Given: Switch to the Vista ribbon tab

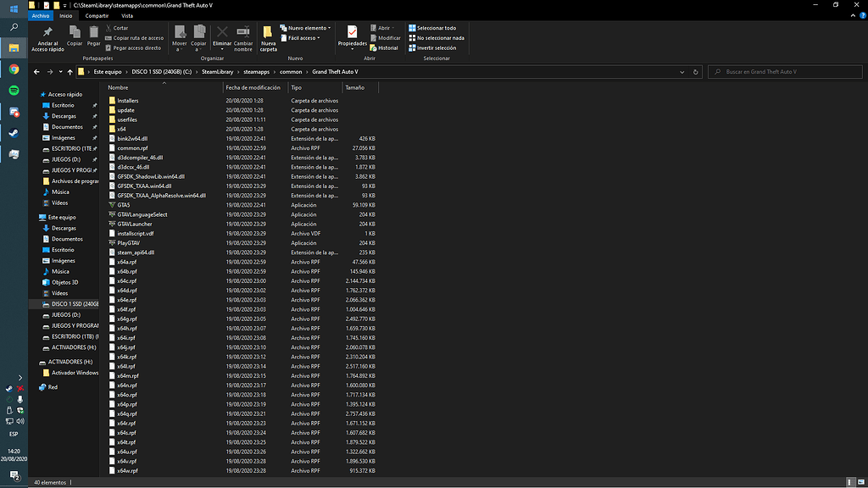Looking at the screenshot, I should pos(126,15).
